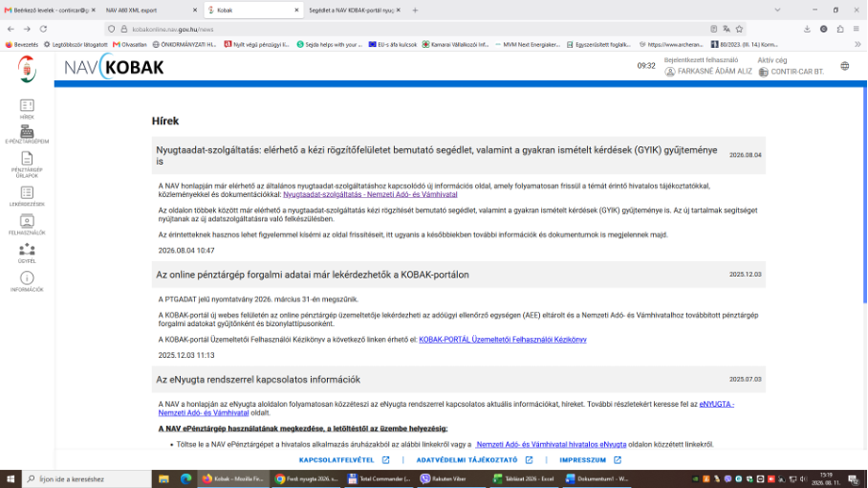This screenshot has width=868, height=488.
Task: Open the MVM Next Energiaker bookmark
Action: (528, 44)
